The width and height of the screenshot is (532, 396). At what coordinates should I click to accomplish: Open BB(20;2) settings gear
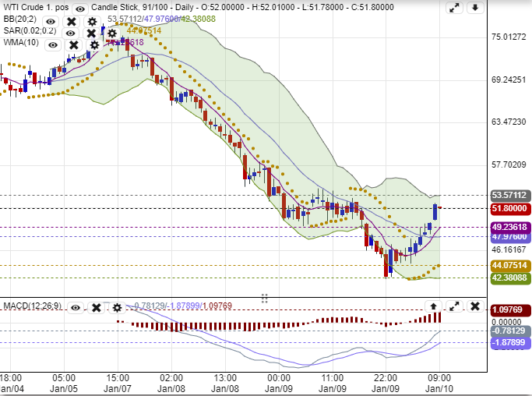pyautogui.click(x=92, y=21)
